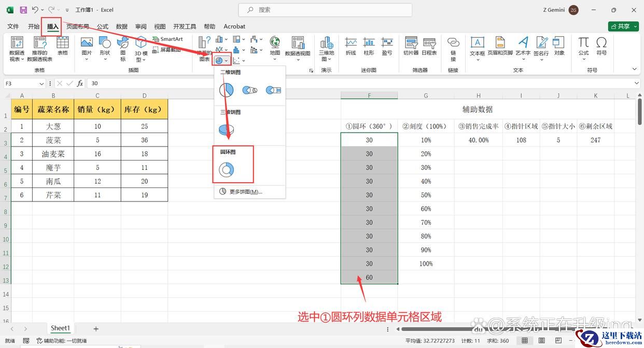Click the SmartArt icon in the ribbon
The height and width of the screenshot is (348, 644).
click(x=167, y=39)
